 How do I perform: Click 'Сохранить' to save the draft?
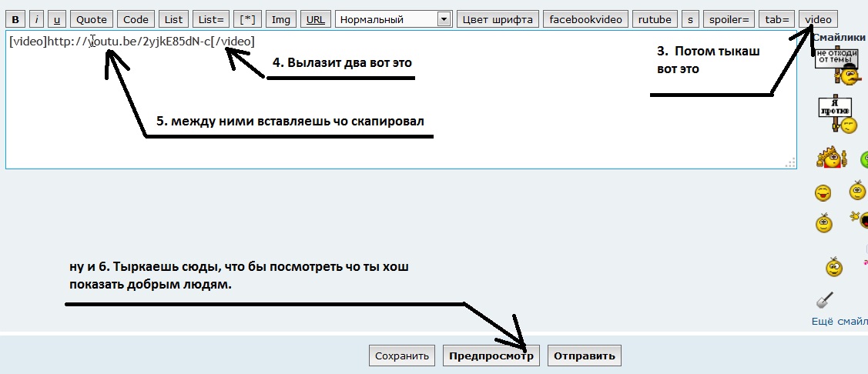coord(402,356)
